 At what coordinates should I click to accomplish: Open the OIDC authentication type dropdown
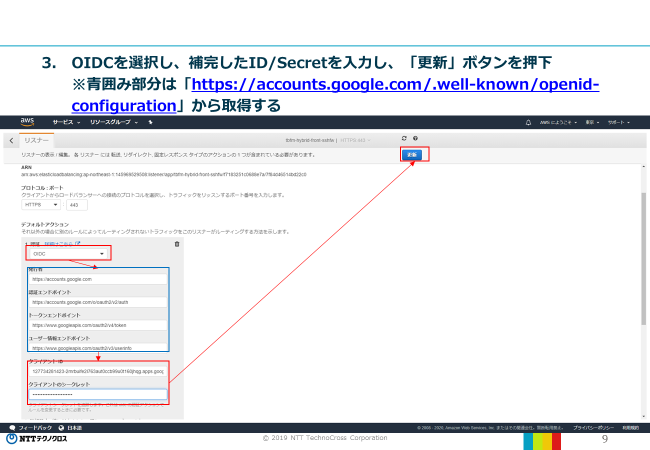[69, 254]
